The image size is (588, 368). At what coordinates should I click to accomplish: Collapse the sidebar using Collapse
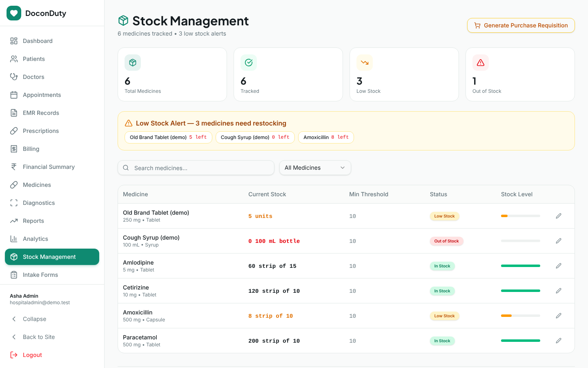coord(52,319)
